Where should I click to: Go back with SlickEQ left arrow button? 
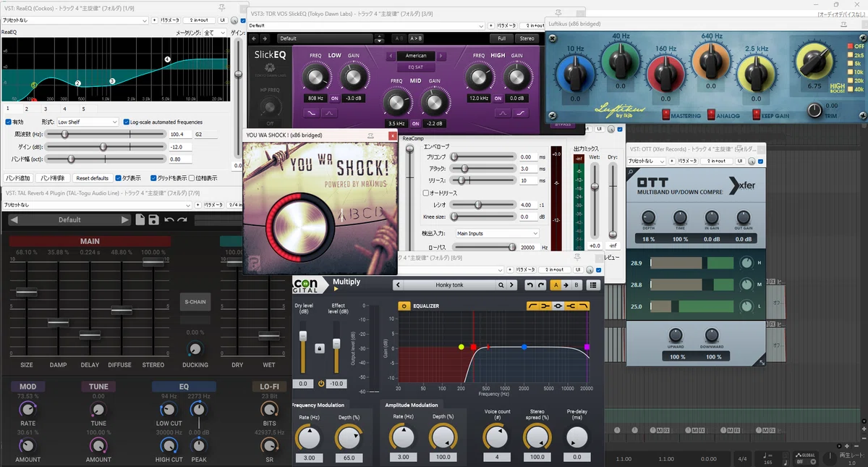(x=253, y=38)
